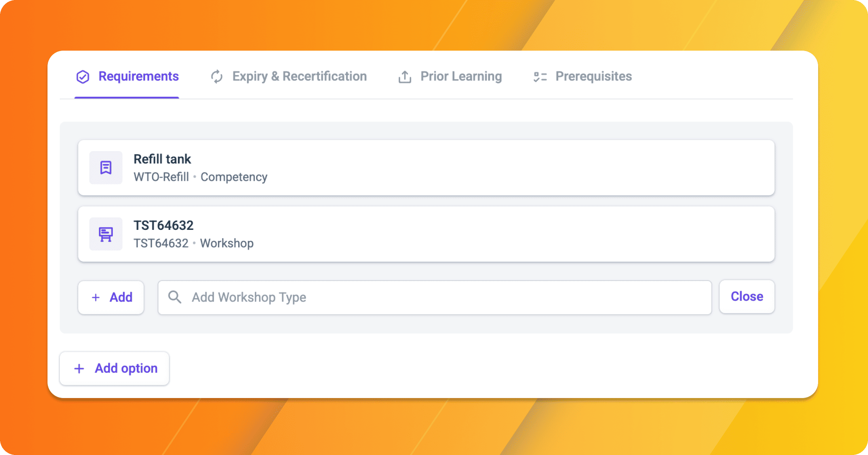Click the Expiry & Recertification refresh icon

(217, 76)
